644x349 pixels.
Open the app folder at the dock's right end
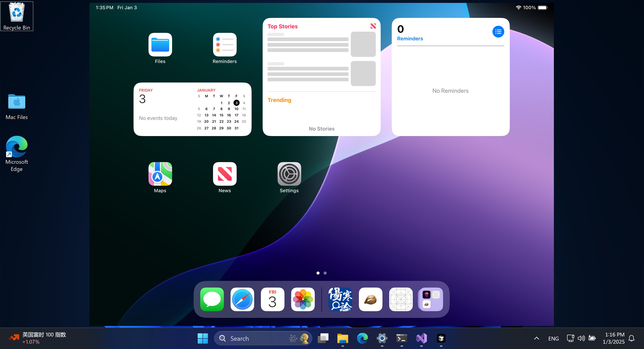(430, 299)
